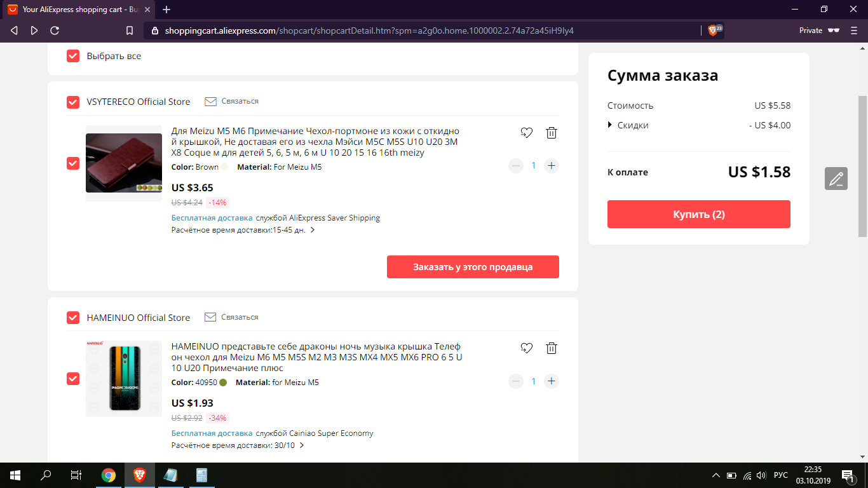Click envelope icon next to VSYTERECO store
The image size is (868, 488).
[x=211, y=102]
